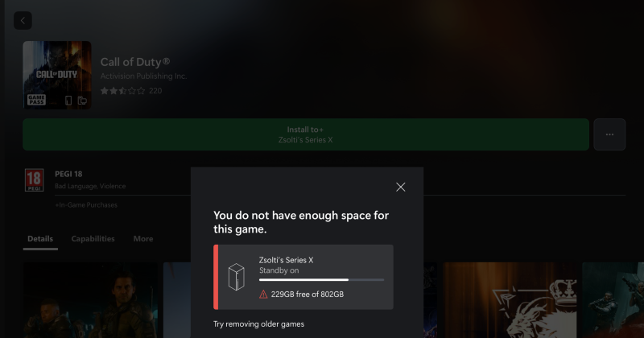Click the red storage warning triangle
Screen dimensions: 644x338
263,295
